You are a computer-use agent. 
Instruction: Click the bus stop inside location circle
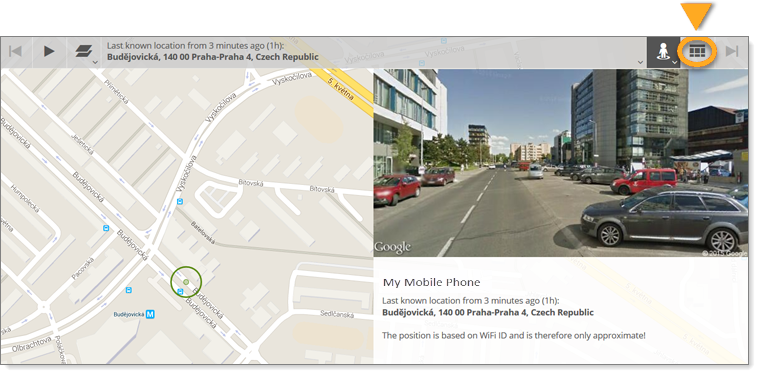pos(180,291)
